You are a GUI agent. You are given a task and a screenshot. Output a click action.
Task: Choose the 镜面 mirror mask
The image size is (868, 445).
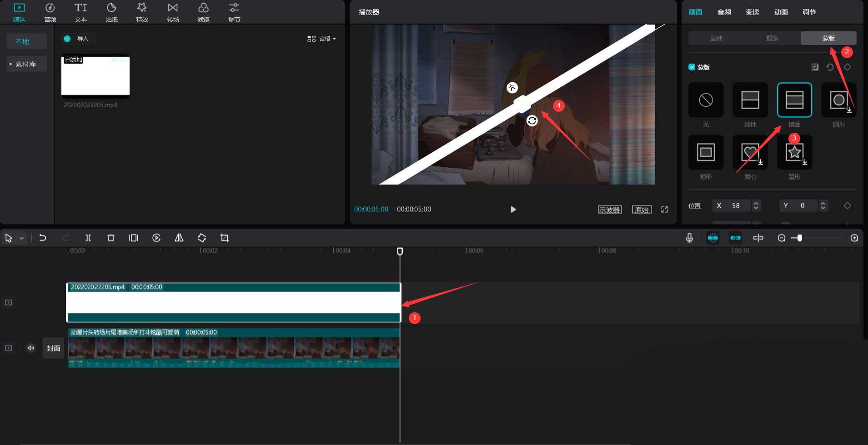794,100
